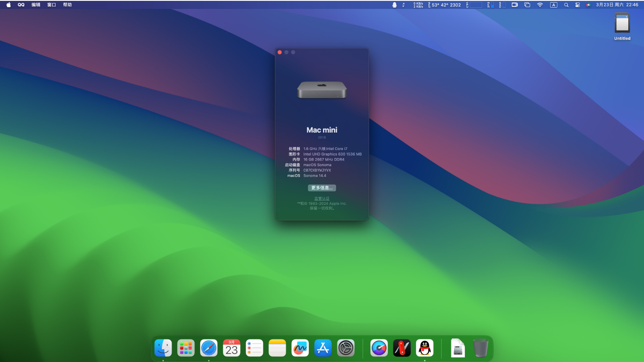The height and width of the screenshot is (362, 644).
Task: Open Reminders from the Dock
Action: pos(254,348)
